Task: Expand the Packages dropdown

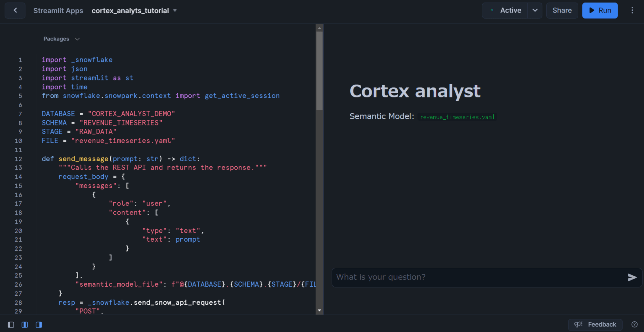Action: point(62,39)
